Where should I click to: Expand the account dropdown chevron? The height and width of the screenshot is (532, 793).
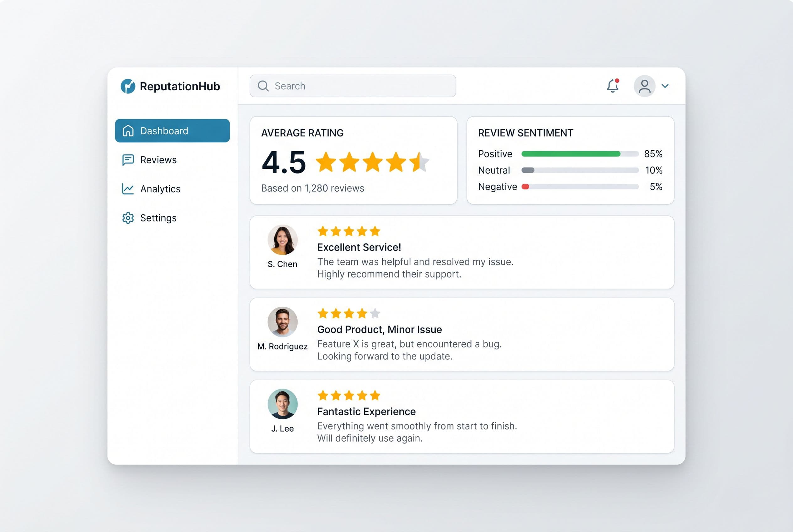(x=665, y=86)
